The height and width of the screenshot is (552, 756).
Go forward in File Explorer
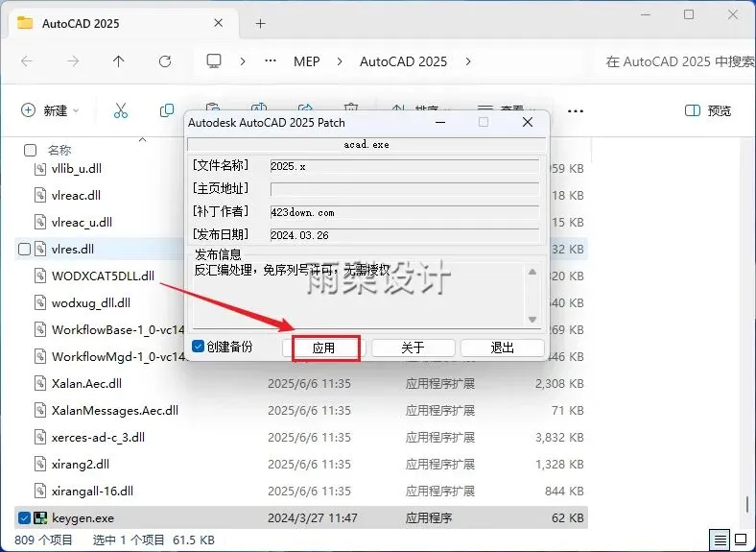(73, 61)
